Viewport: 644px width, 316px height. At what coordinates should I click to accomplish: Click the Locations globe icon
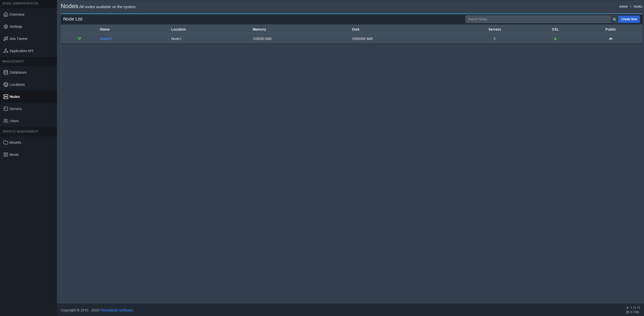[x=6, y=85]
